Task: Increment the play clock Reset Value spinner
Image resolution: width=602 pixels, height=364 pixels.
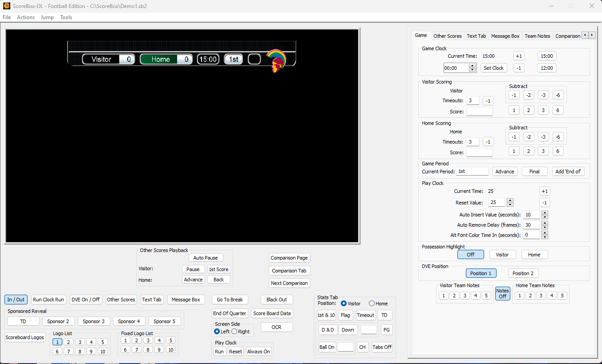Action: pyautogui.click(x=510, y=200)
